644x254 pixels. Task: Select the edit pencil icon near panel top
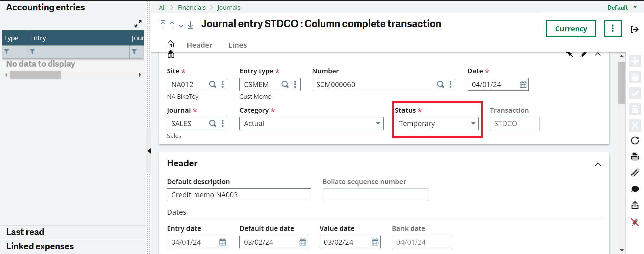coord(584,54)
